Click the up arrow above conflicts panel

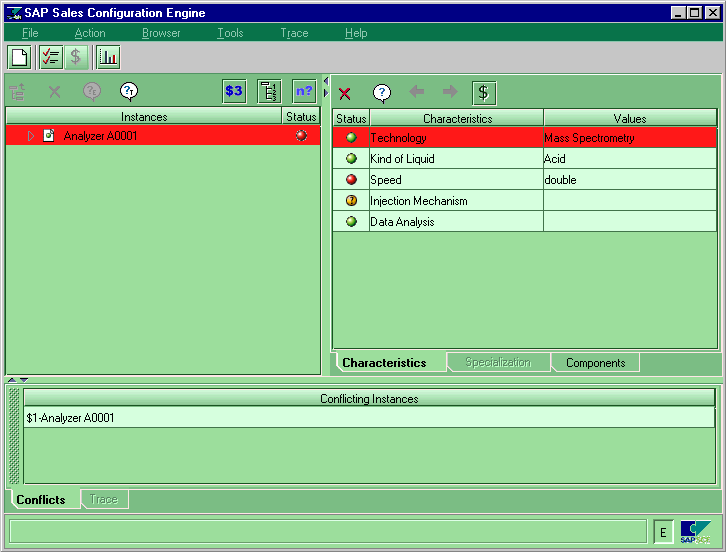(x=12, y=380)
